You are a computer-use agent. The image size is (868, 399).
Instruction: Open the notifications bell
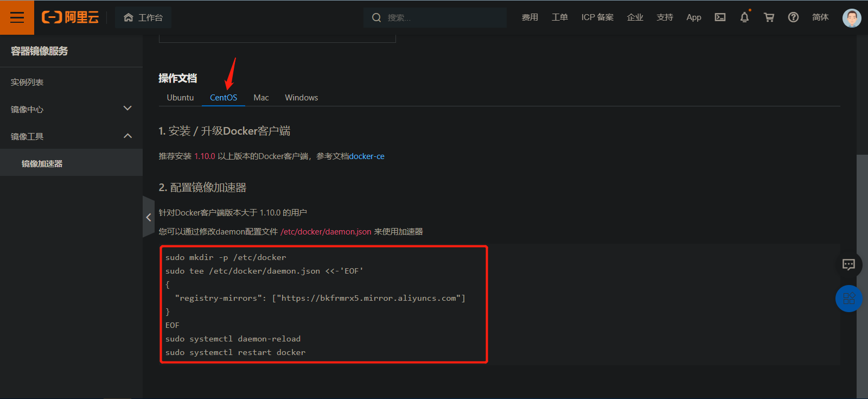pos(744,17)
